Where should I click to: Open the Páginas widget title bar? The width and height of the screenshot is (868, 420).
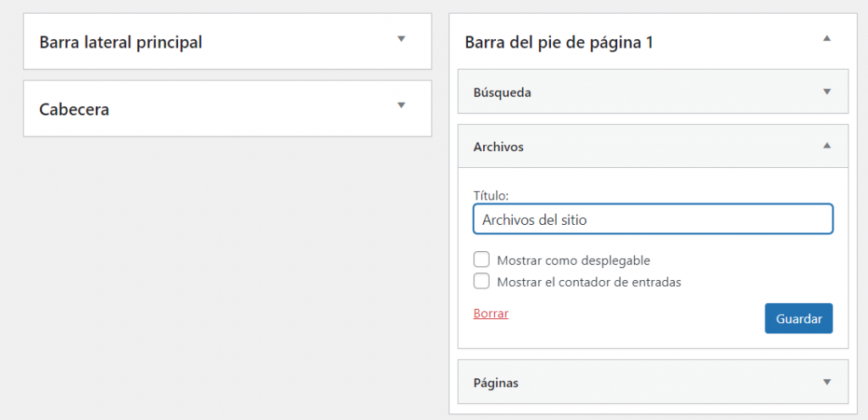(x=496, y=383)
